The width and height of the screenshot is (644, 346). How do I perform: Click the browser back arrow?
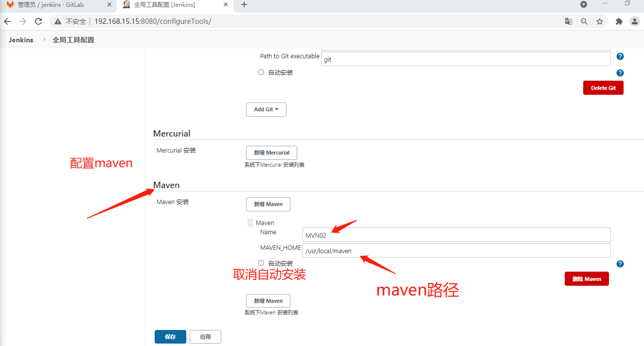point(7,21)
